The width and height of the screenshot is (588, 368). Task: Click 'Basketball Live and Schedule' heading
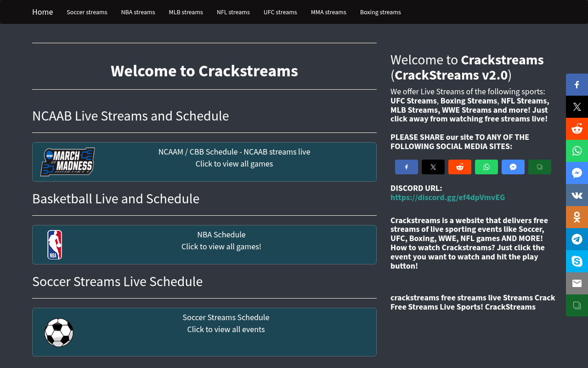pos(116,199)
